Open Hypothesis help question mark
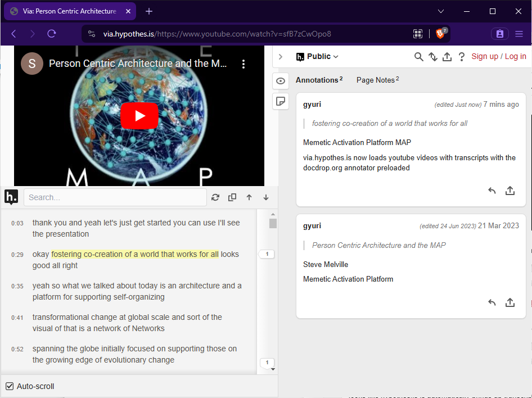This screenshot has height=398, width=532. [462, 57]
